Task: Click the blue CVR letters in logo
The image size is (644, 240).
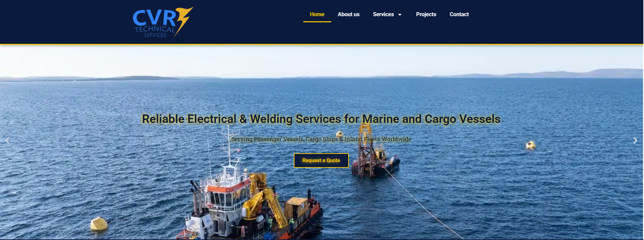Action: coord(154,18)
